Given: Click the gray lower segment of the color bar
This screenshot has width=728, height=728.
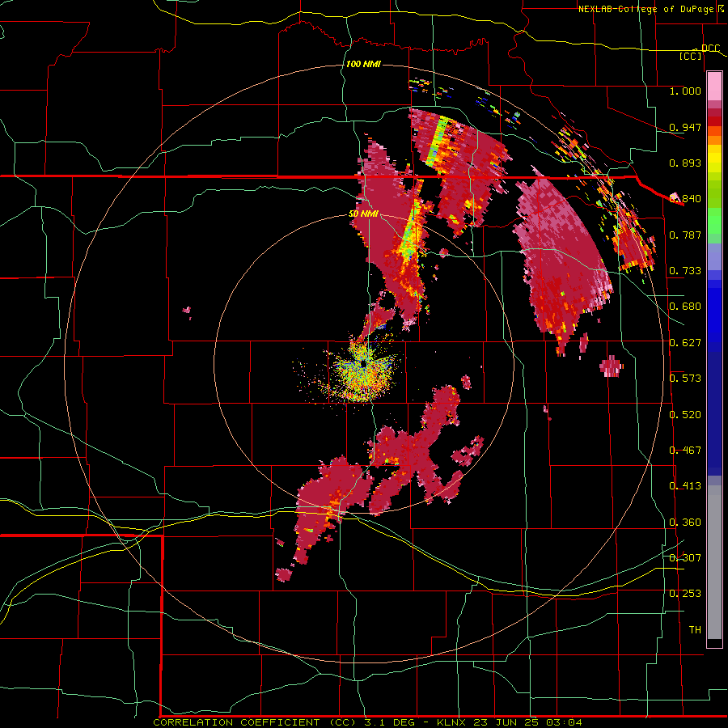Looking at the screenshot, I should tap(714, 562).
